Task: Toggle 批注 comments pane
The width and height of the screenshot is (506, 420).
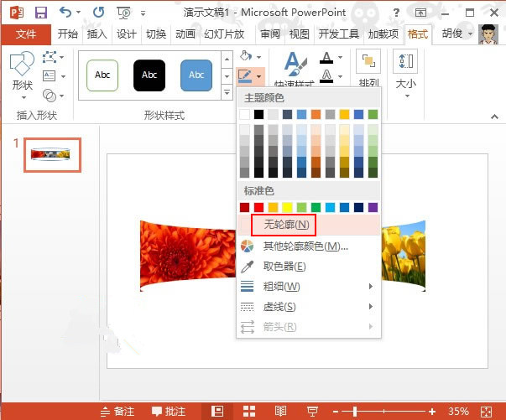Action: pyautogui.click(x=168, y=411)
